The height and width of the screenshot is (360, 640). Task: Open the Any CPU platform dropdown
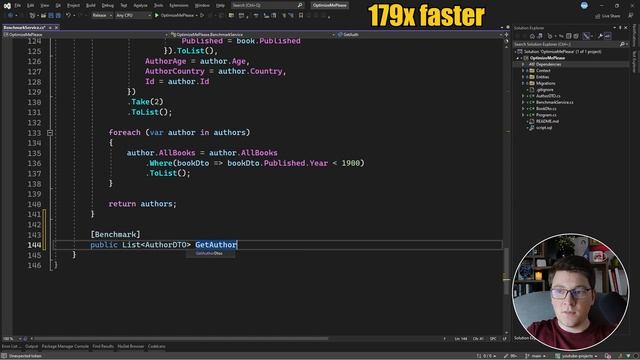tap(133, 16)
